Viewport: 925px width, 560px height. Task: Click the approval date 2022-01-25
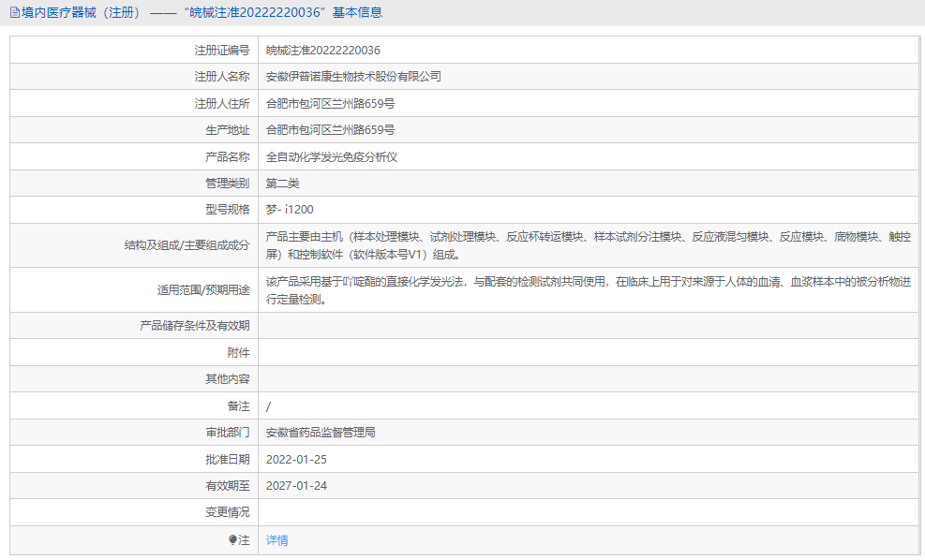298,460
